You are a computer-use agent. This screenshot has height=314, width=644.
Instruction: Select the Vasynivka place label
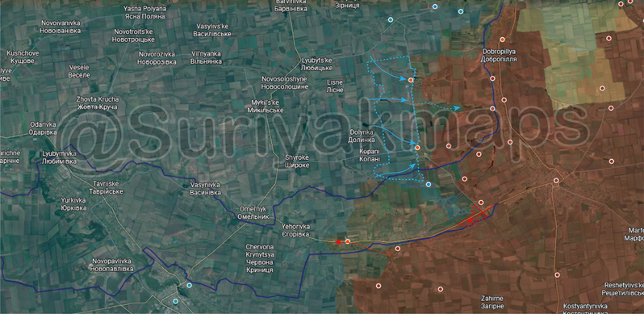[205, 188]
